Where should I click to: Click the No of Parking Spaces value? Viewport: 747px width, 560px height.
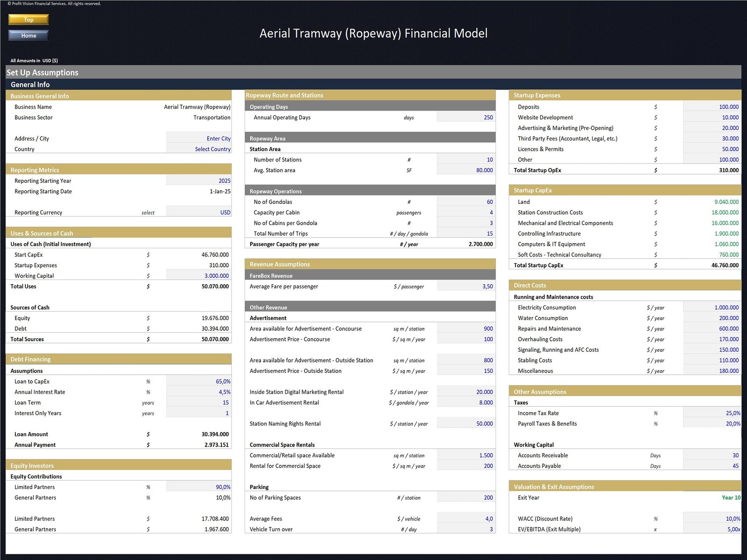coord(466,498)
